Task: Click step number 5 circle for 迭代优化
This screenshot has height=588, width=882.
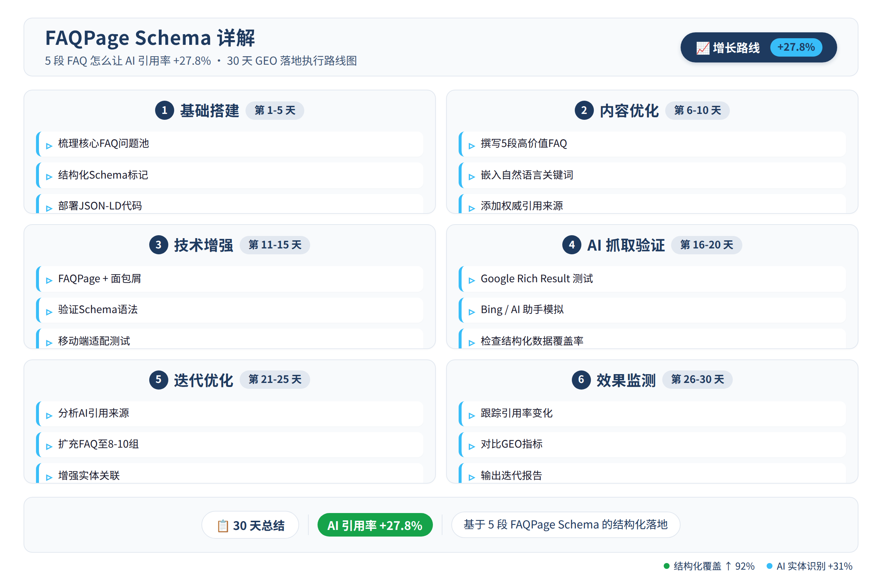Action: 158,380
